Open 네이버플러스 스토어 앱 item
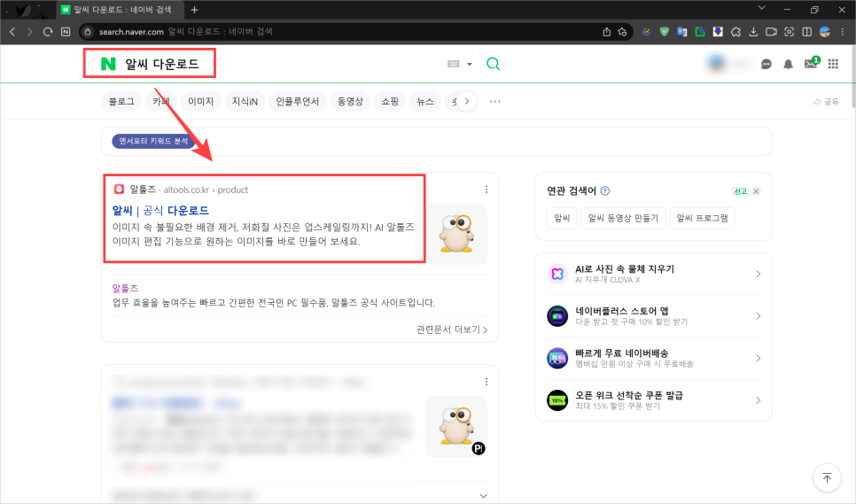This screenshot has height=504, width=856. pyautogui.click(x=653, y=316)
